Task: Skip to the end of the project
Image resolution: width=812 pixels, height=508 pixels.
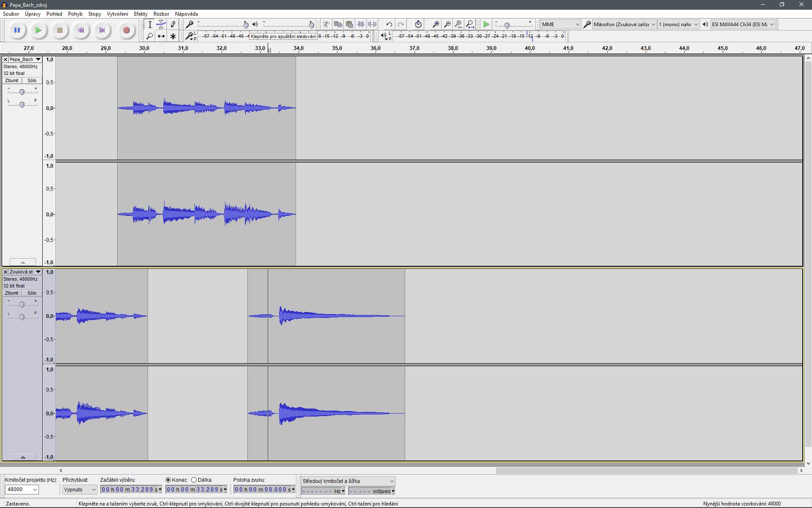Action: [x=102, y=30]
